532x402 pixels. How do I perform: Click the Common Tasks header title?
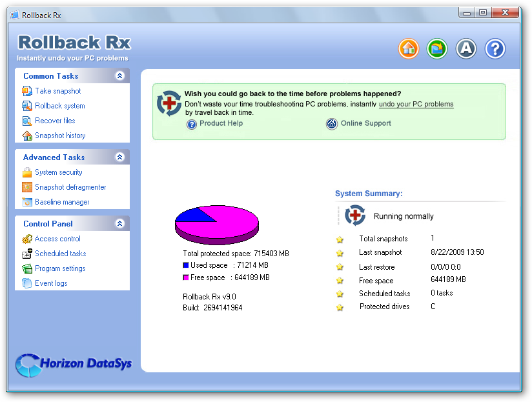51,76
